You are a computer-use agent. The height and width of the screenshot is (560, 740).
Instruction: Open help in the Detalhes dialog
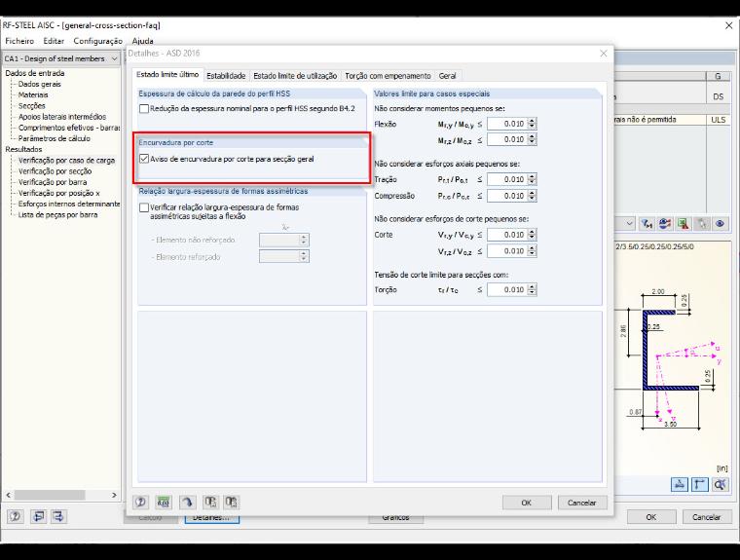pyautogui.click(x=140, y=502)
